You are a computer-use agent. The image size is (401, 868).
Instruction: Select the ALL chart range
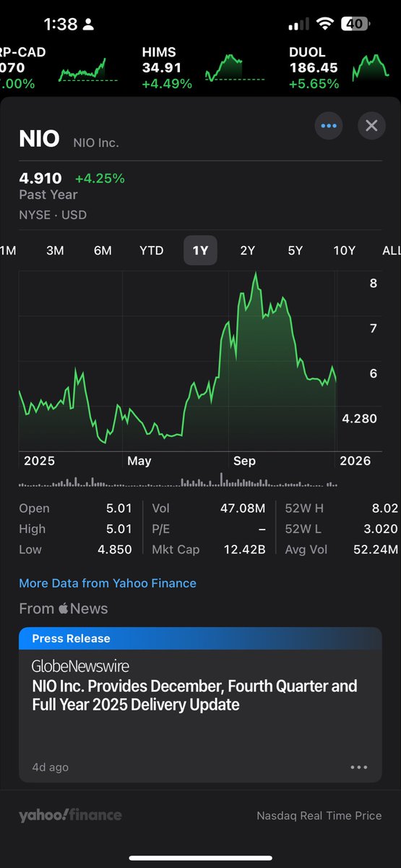(390, 251)
